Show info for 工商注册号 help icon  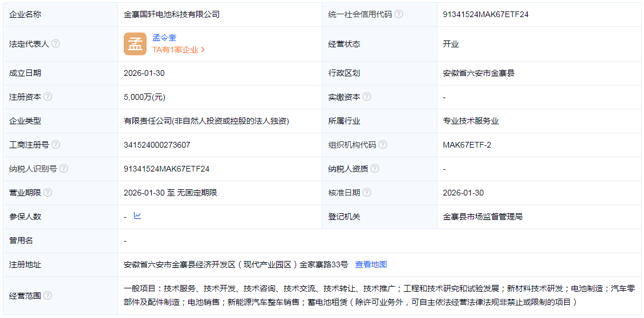[56, 145]
